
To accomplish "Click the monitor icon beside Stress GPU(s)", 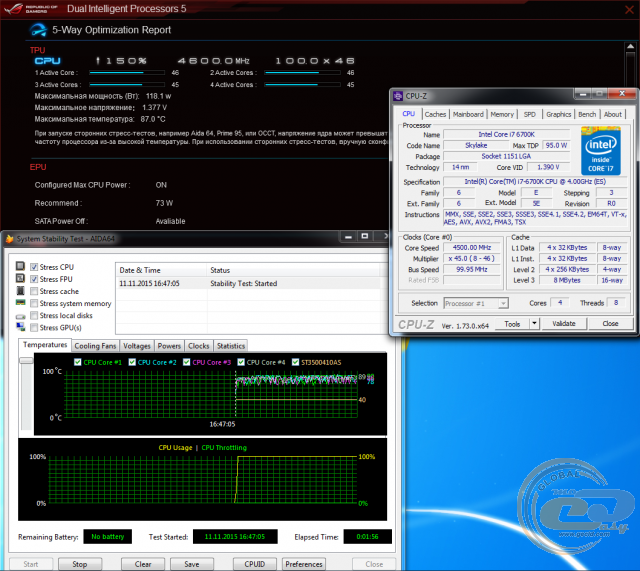I will tap(20, 327).
